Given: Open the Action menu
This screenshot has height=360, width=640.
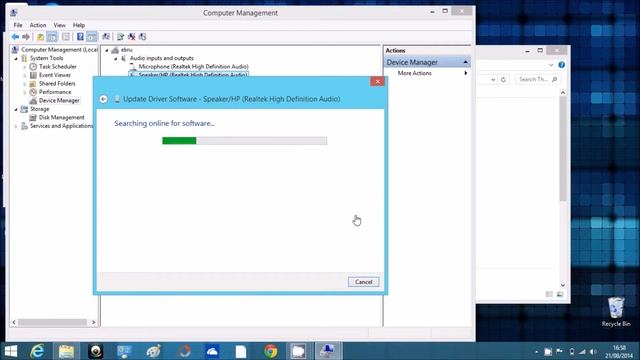Looking at the screenshot, I should click(x=38, y=25).
